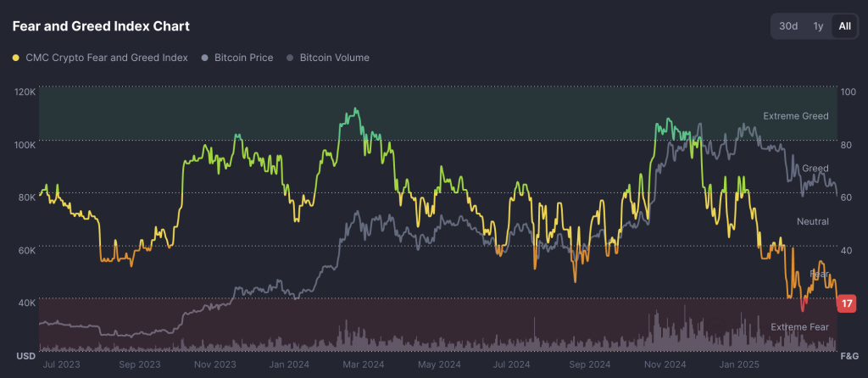Switch chart range to 30d

[788, 26]
